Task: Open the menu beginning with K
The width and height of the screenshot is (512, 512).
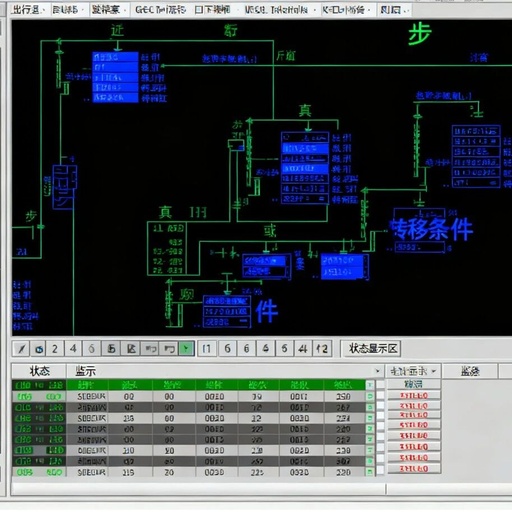Action: coord(346,10)
